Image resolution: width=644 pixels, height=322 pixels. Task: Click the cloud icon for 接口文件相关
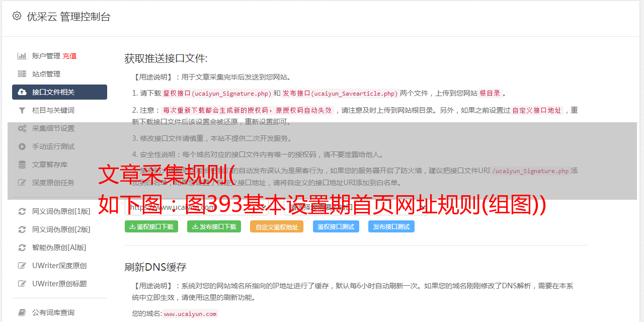(22, 92)
